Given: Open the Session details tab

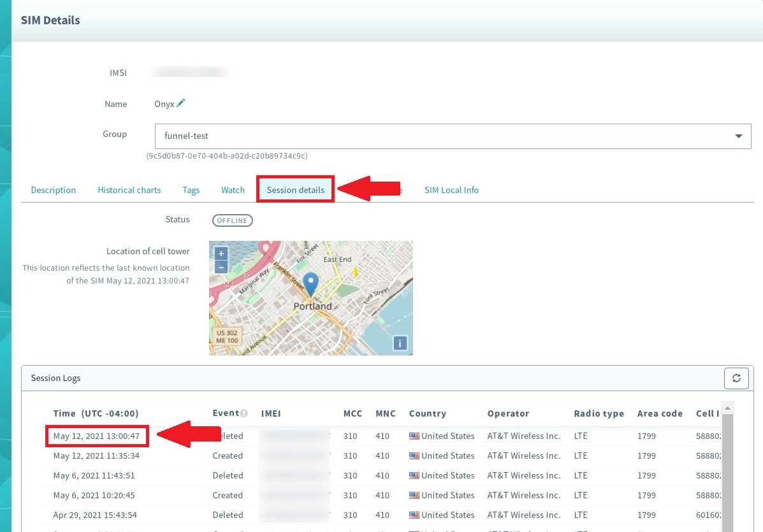Looking at the screenshot, I should 295,190.
